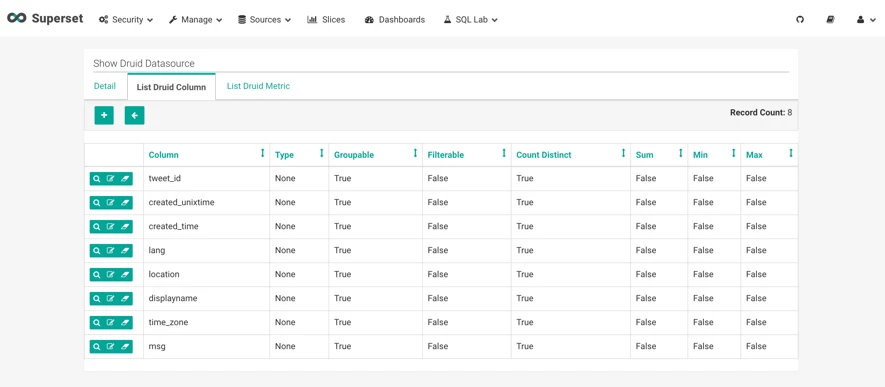Select the List Druid Column tab

(172, 87)
